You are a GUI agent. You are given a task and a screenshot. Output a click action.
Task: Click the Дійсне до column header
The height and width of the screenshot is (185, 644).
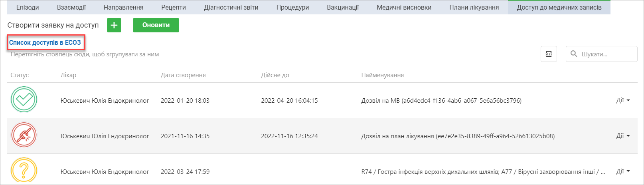pyautogui.click(x=275, y=75)
